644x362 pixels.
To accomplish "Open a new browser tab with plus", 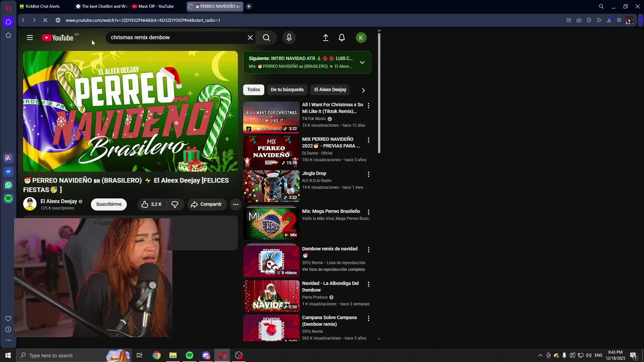I will (x=249, y=7).
